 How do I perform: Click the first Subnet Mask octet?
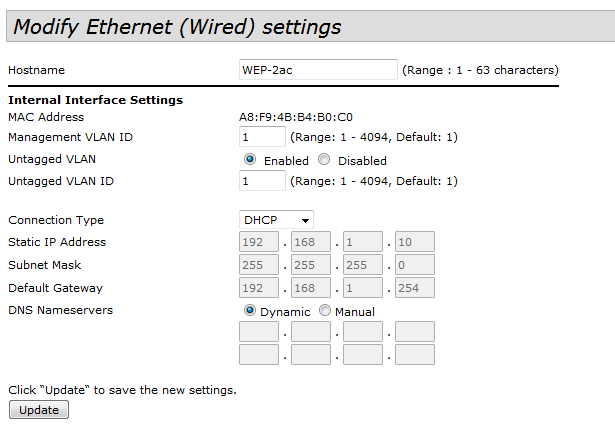click(259, 265)
